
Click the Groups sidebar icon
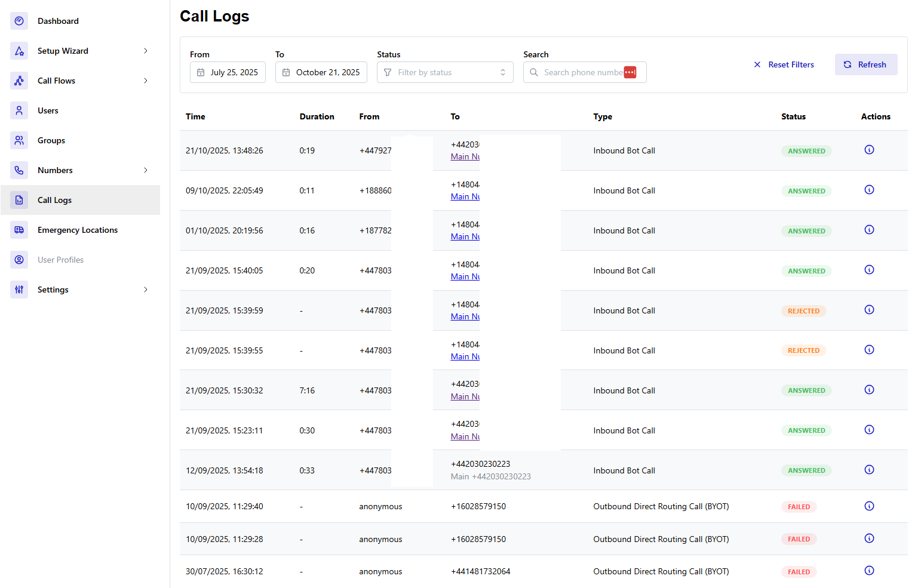(x=19, y=140)
